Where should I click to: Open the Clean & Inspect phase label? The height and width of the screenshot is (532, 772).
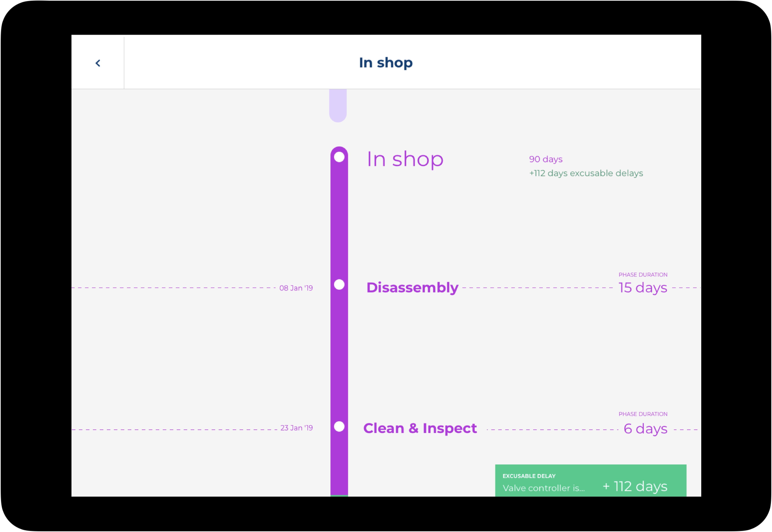point(420,428)
